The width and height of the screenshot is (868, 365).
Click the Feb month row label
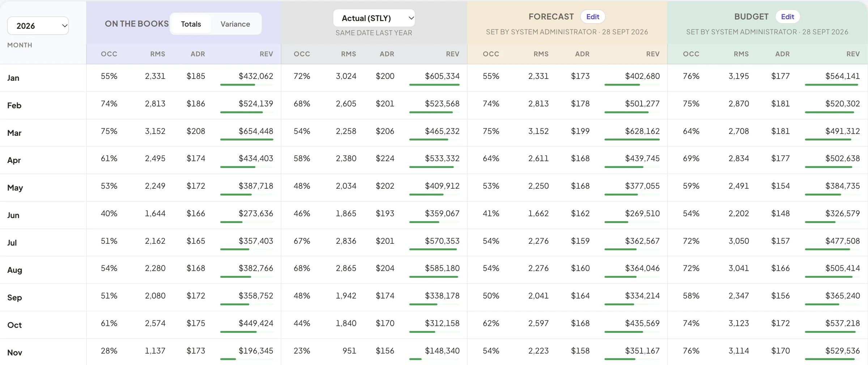click(x=14, y=105)
